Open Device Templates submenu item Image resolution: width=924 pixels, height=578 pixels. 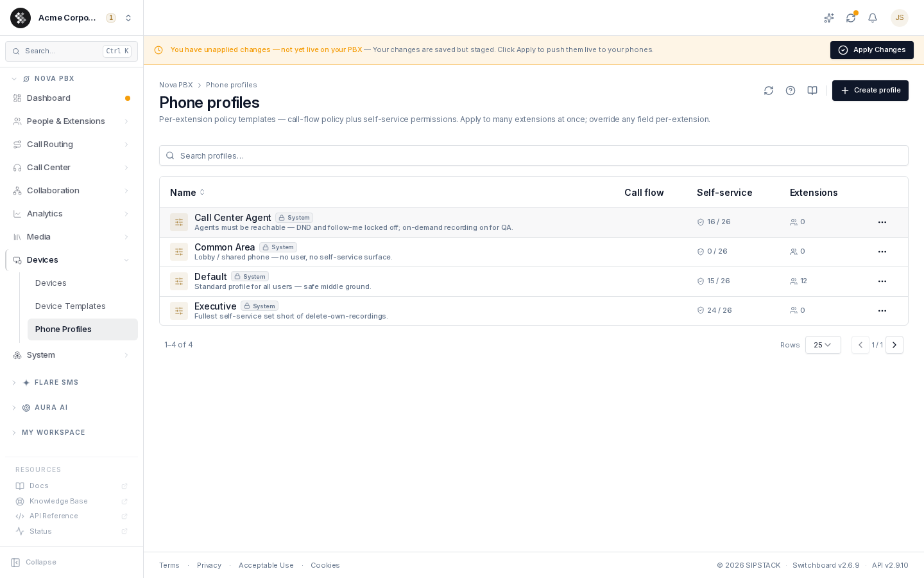[x=83, y=306]
